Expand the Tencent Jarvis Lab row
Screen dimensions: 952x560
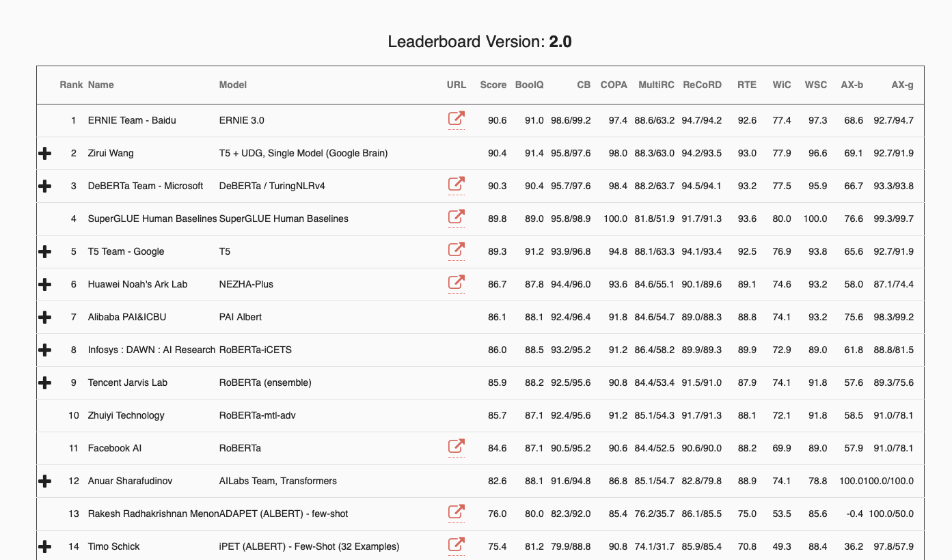click(x=45, y=383)
